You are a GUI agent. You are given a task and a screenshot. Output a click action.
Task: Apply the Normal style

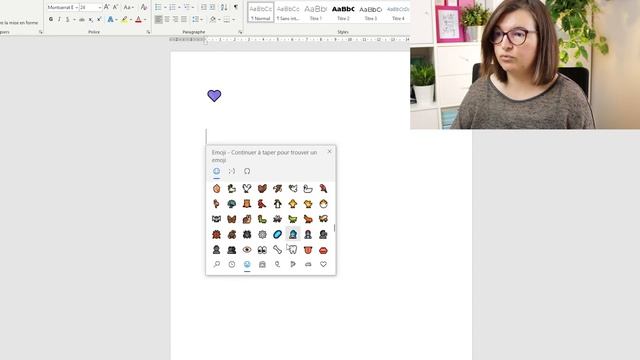260,12
